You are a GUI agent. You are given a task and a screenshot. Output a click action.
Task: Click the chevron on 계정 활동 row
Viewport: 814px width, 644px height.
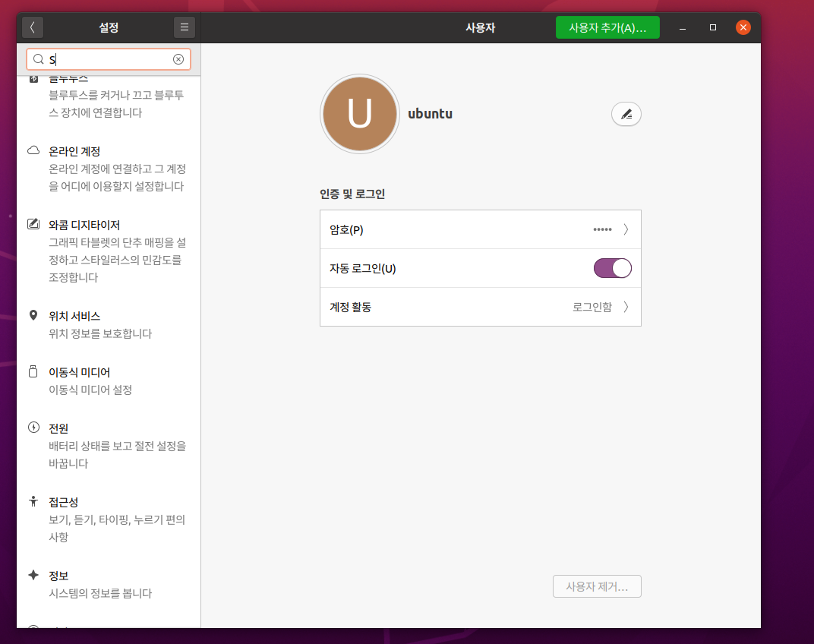click(x=626, y=307)
